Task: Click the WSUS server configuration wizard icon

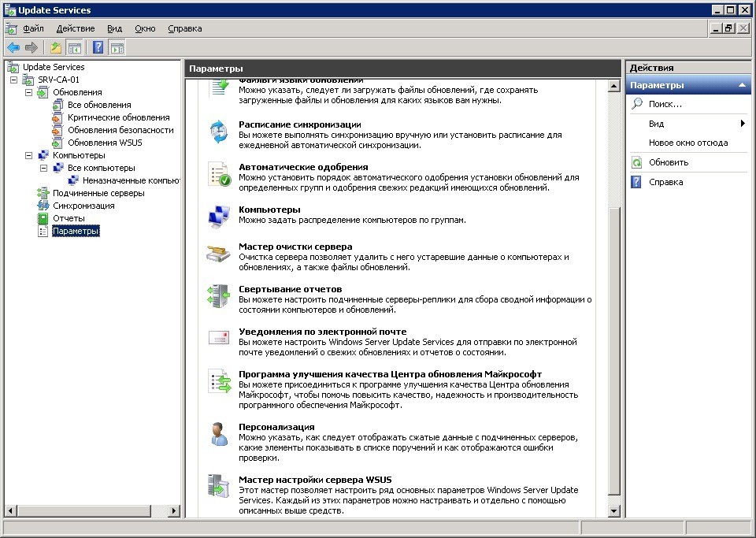Action: (218, 486)
